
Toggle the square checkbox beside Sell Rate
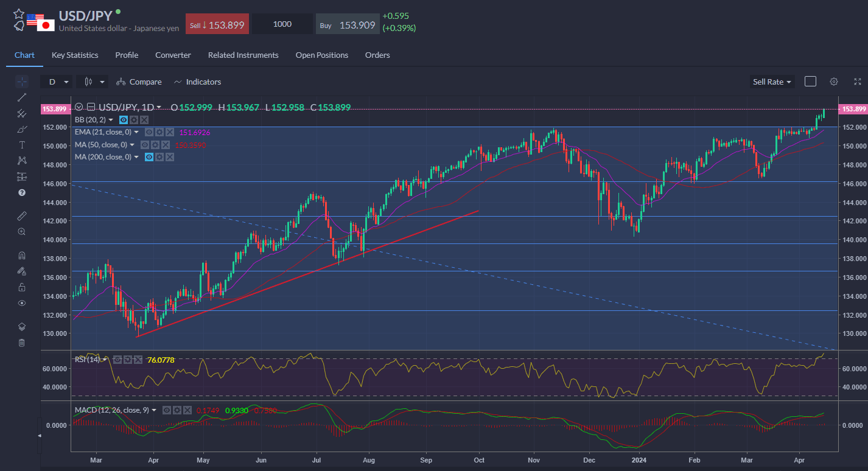[810, 82]
